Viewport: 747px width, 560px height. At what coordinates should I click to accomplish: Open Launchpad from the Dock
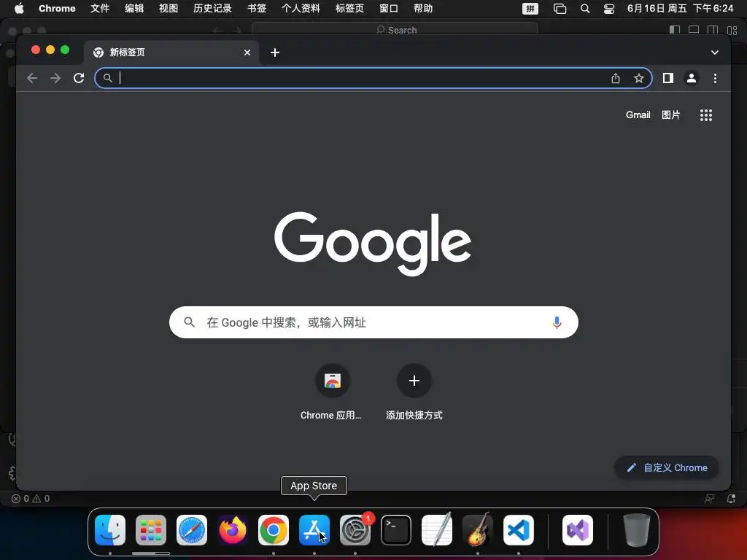pos(151,530)
